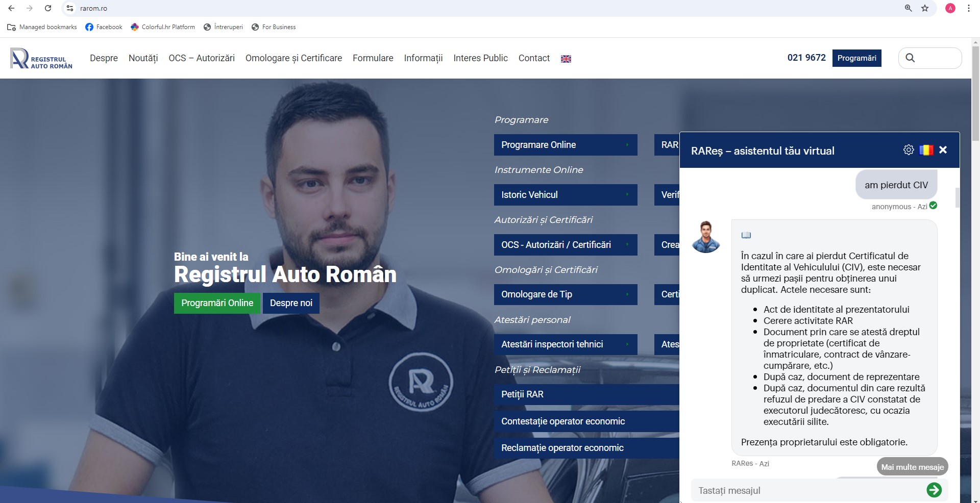980x503 pixels.
Task: Open the chatbot settings gear icon
Action: coord(908,150)
